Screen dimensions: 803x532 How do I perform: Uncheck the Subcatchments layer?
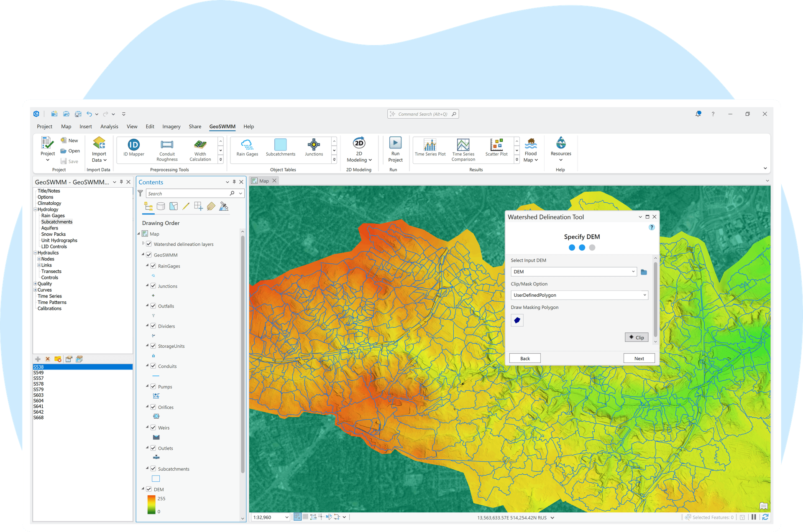click(153, 468)
